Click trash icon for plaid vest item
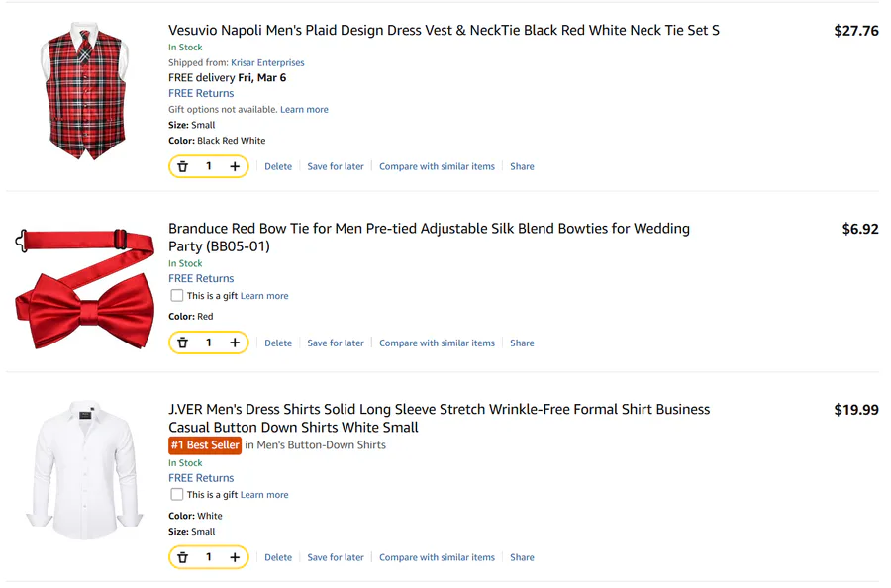The width and height of the screenshot is (891, 588). (183, 167)
